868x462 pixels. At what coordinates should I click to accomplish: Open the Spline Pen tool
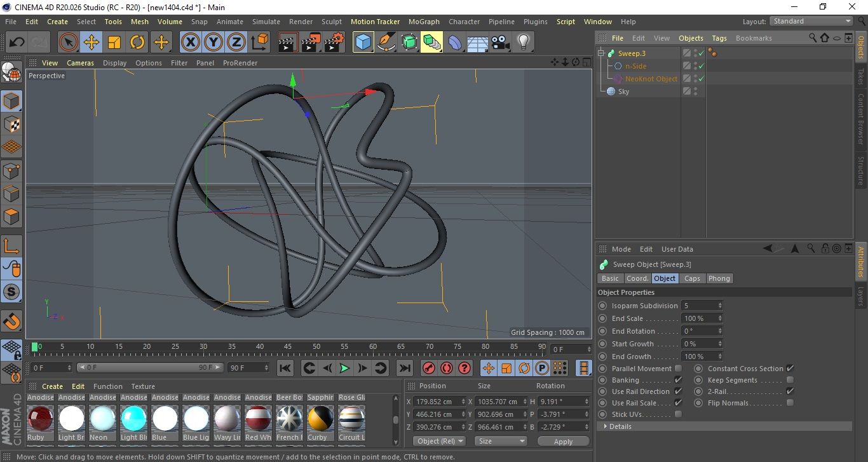coord(386,43)
